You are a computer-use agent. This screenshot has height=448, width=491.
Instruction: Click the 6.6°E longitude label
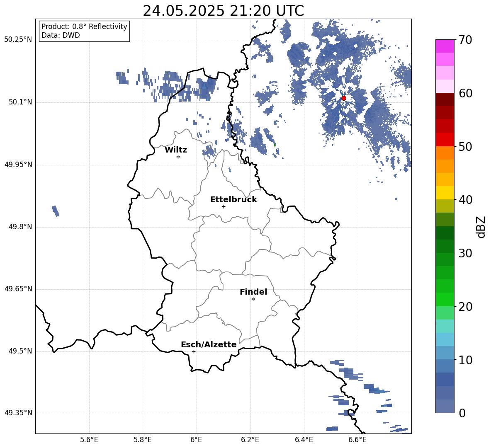click(357, 440)
